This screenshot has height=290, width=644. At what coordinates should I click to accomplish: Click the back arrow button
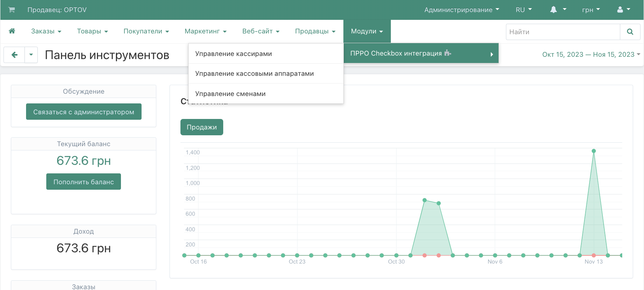14,55
